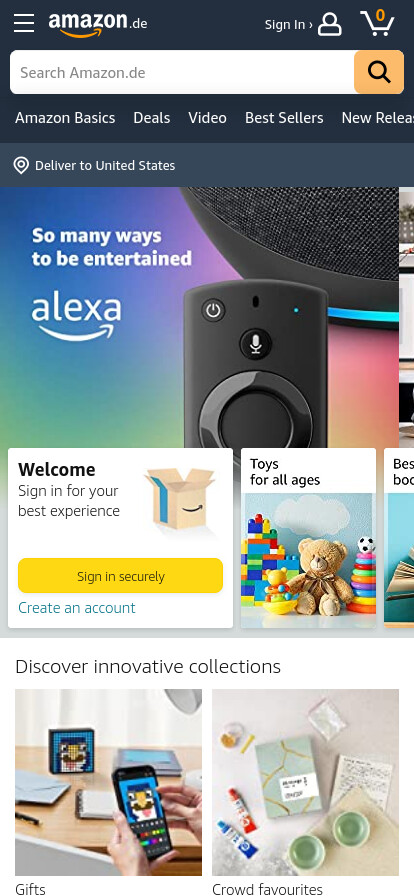
Task: Click the orange search magnifier button
Action: point(379,72)
